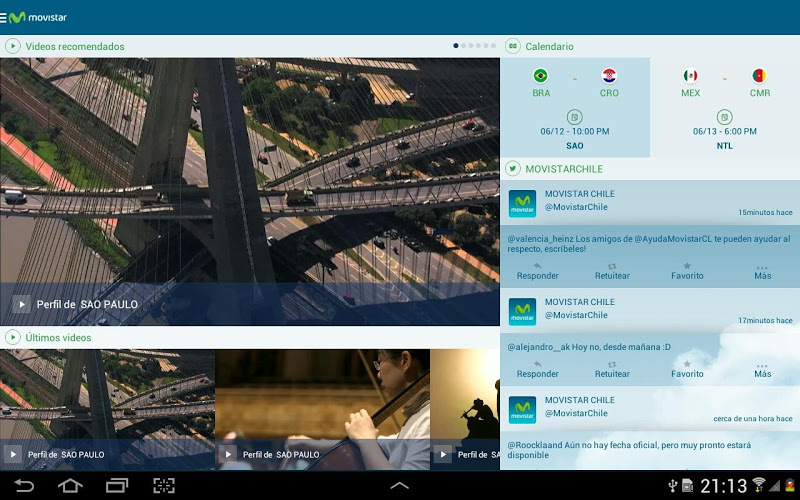Click the Twitter bird icon by MOVISTARCHILE
The height and width of the screenshot is (500, 800).
[x=512, y=169]
